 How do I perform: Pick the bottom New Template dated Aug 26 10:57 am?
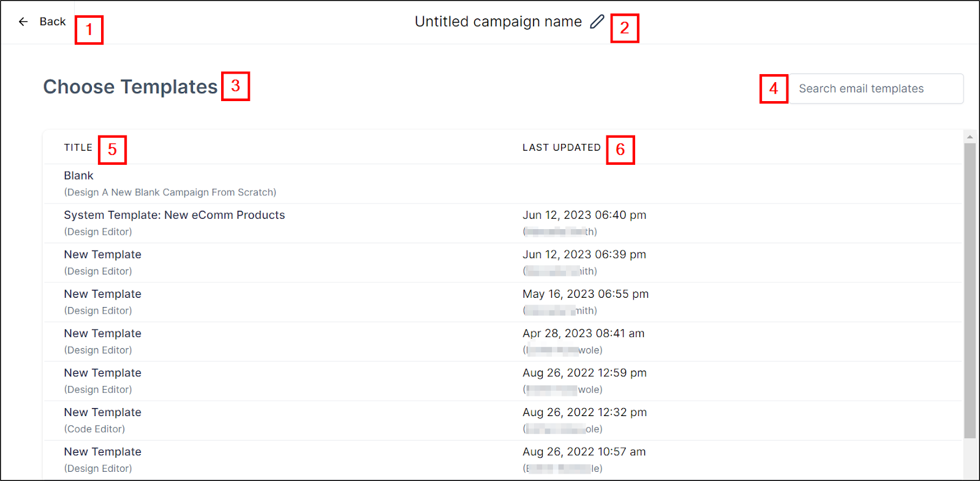102,452
